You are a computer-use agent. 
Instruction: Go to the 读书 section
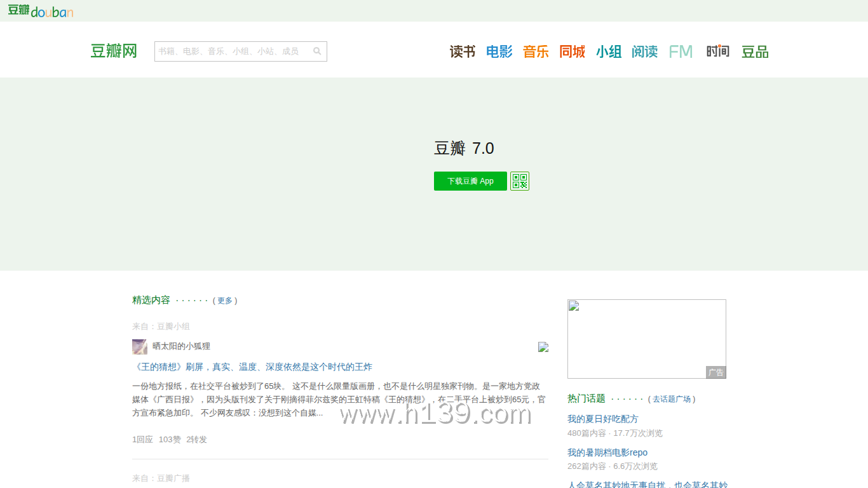pyautogui.click(x=463, y=51)
